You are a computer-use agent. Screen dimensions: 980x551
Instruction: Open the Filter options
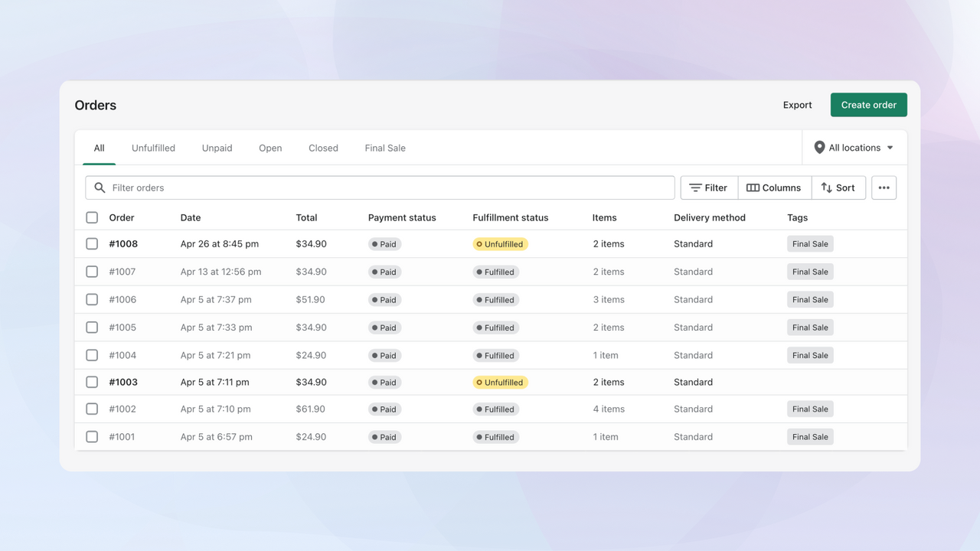pos(708,187)
